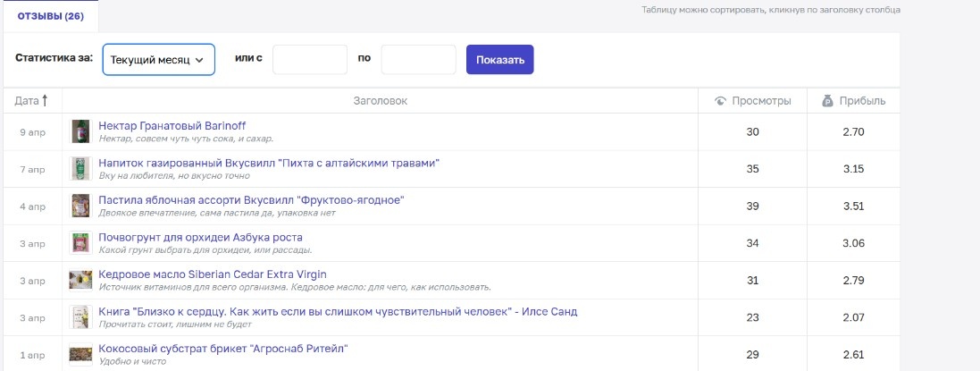
Task: Click views value 29 in Кокосовый субстрат row
Action: tap(752, 355)
